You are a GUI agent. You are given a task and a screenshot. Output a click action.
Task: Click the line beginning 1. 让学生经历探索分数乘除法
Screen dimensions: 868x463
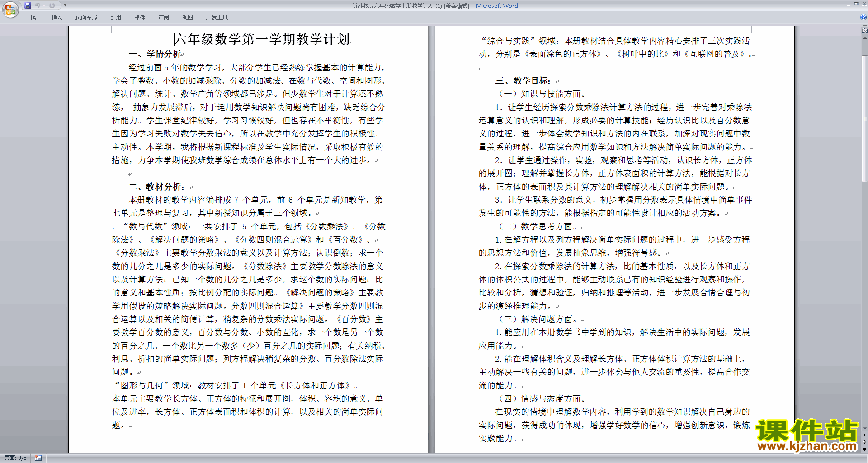pyautogui.click(x=623, y=108)
